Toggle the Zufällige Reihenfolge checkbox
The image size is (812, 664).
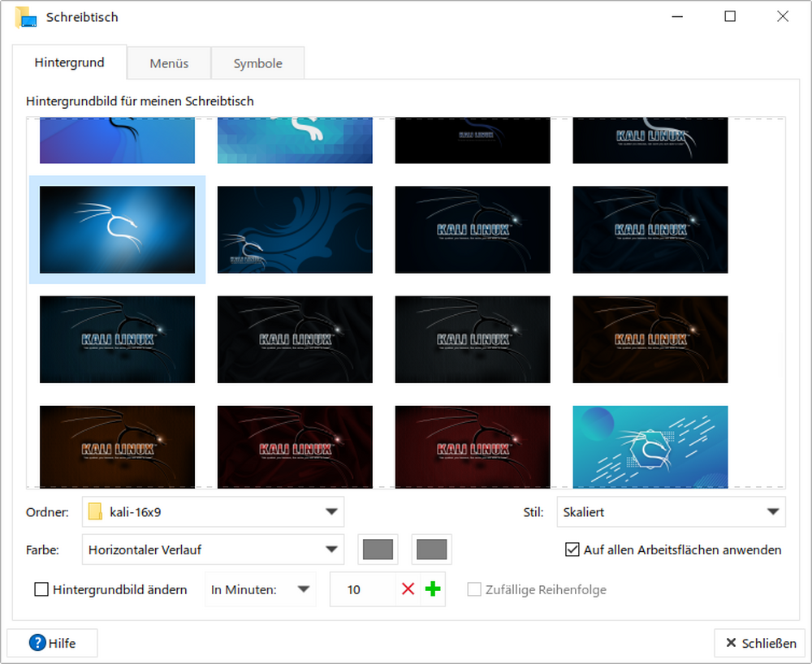(x=474, y=589)
